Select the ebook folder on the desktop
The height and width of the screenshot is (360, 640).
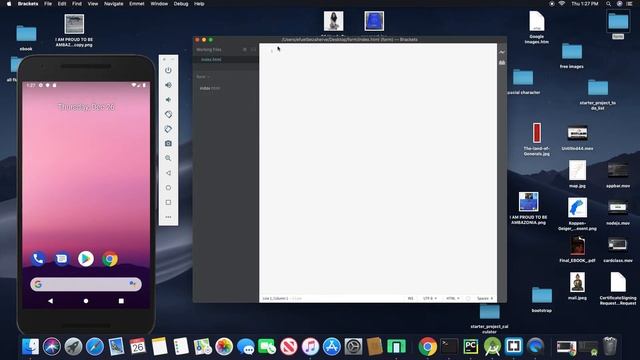pyautogui.click(x=26, y=38)
